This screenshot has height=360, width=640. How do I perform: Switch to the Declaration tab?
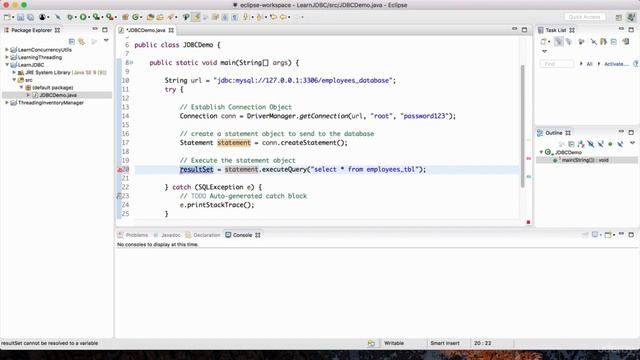(203, 235)
